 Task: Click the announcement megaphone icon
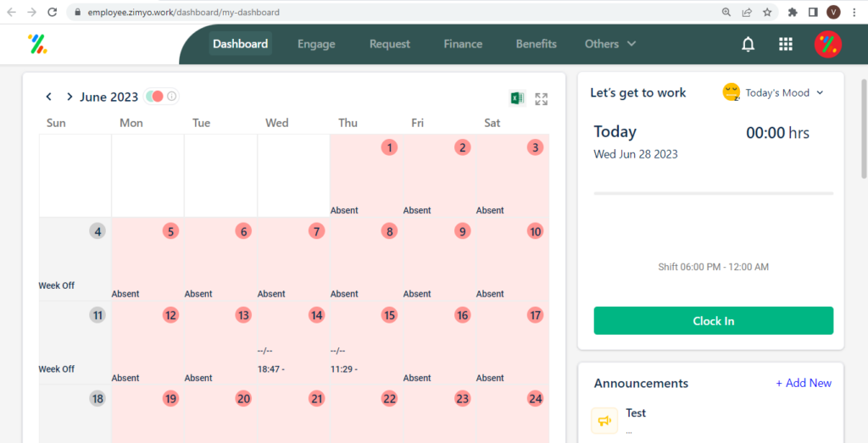click(x=604, y=421)
